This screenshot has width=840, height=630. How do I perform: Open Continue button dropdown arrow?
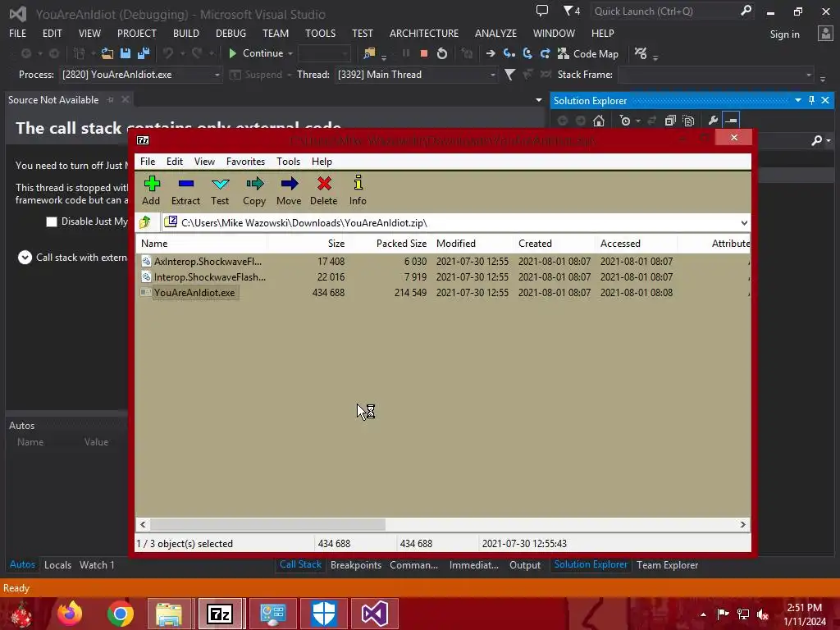(x=290, y=53)
